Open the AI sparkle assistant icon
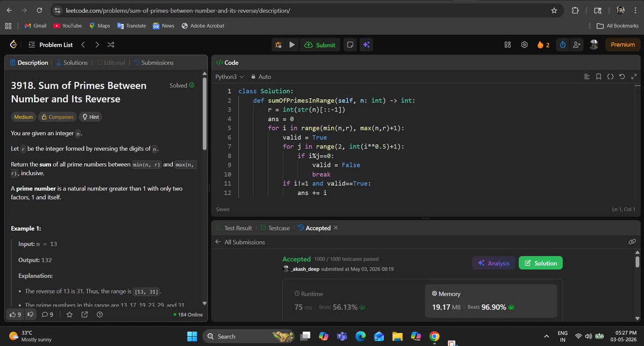644x346 pixels. [x=367, y=45]
